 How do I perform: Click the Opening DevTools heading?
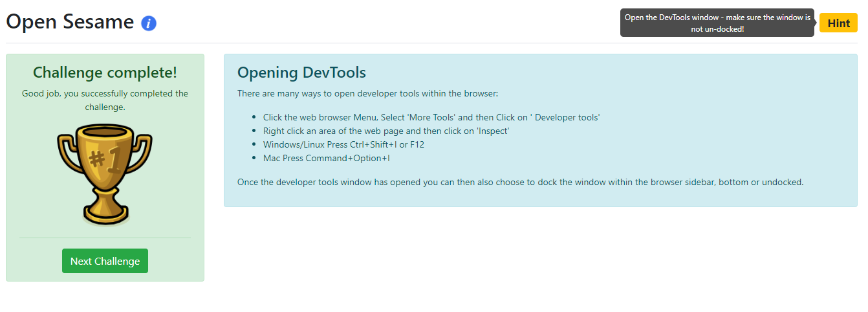coord(301,72)
